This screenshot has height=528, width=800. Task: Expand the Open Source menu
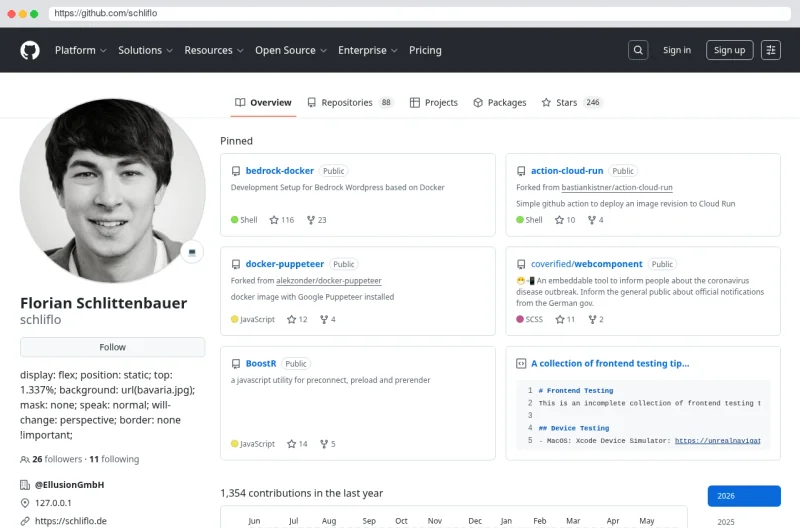coord(291,50)
